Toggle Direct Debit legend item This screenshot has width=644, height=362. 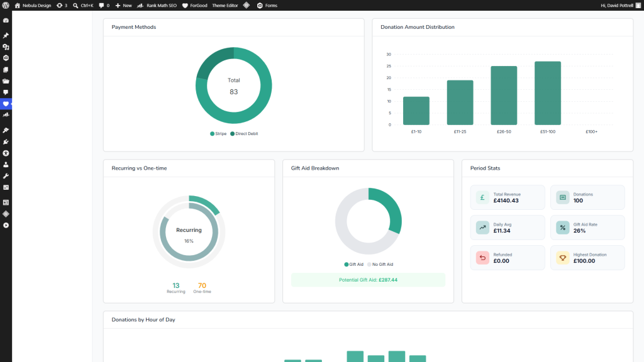[244, 134]
